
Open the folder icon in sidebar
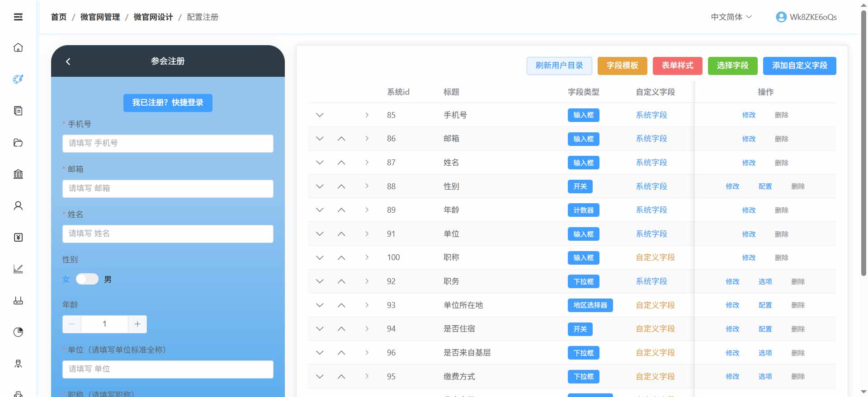(x=18, y=143)
